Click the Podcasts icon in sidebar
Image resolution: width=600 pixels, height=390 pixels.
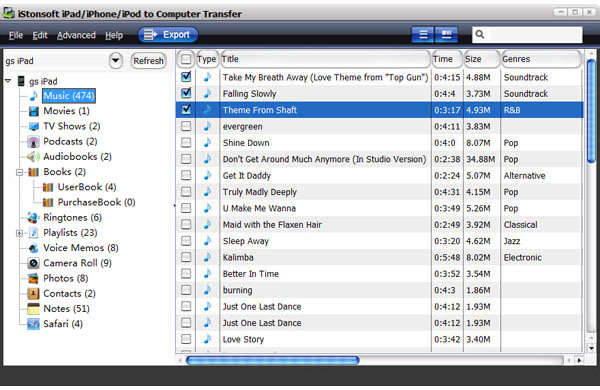coord(33,142)
